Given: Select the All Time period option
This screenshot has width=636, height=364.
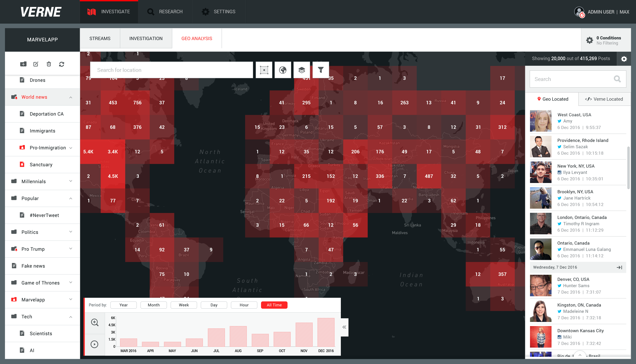Looking at the screenshot, I should (274, 305).
